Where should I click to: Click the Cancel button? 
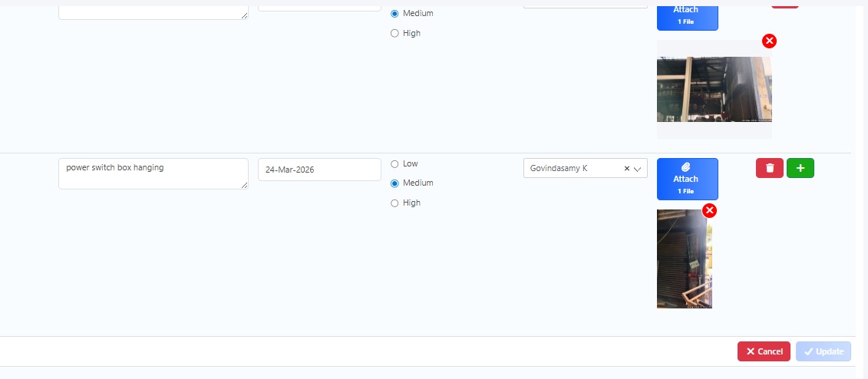point(764,351)
